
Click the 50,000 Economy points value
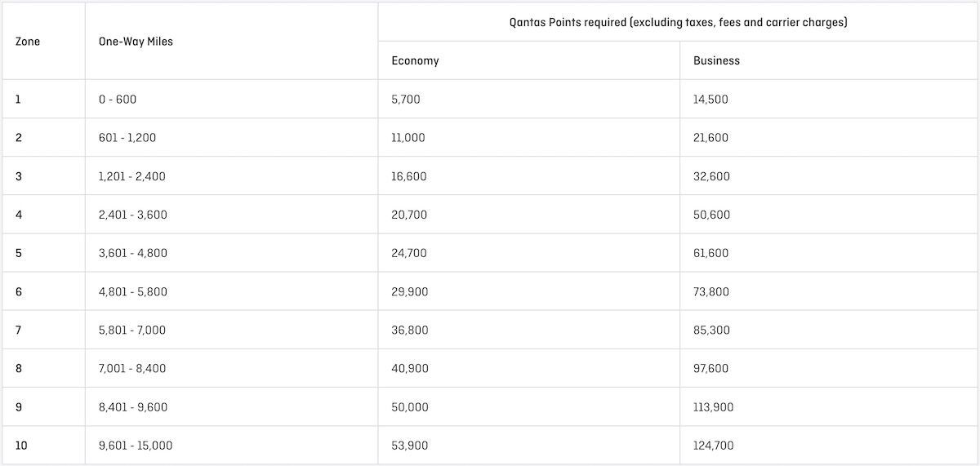tap(410, 407)
